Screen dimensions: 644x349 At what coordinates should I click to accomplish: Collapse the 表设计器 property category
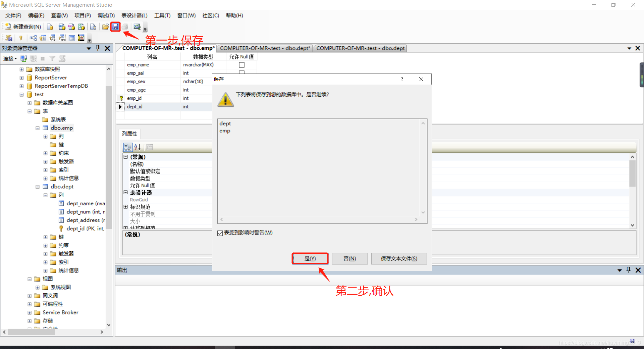point(125,192)
